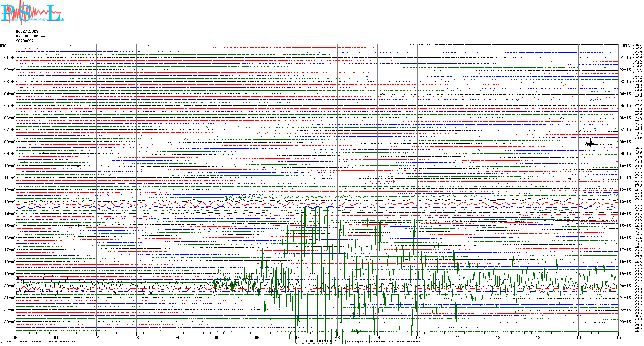
Task: Click the small black event on 10:00 trace
Action: [77, 166]
